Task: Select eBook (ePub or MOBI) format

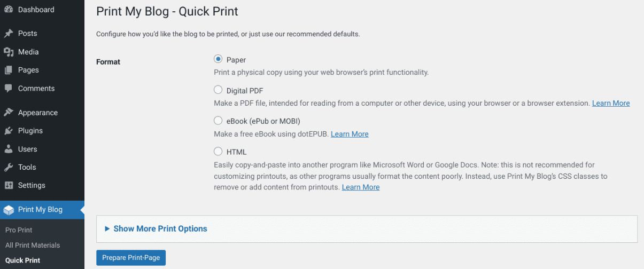Action: tap(218, 121)
